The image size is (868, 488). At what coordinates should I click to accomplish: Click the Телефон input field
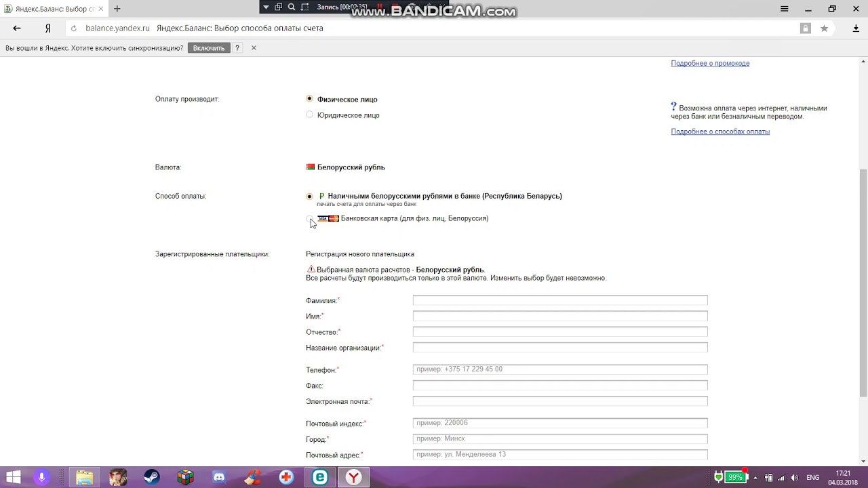560,369
